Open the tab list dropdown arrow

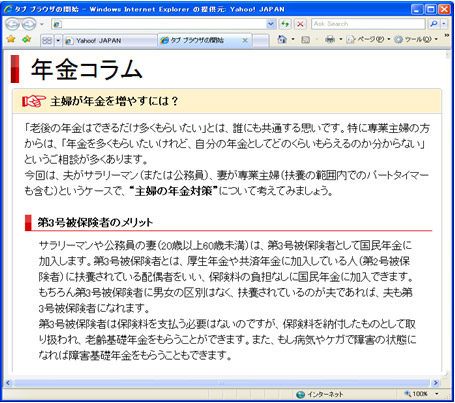point(58,41)
